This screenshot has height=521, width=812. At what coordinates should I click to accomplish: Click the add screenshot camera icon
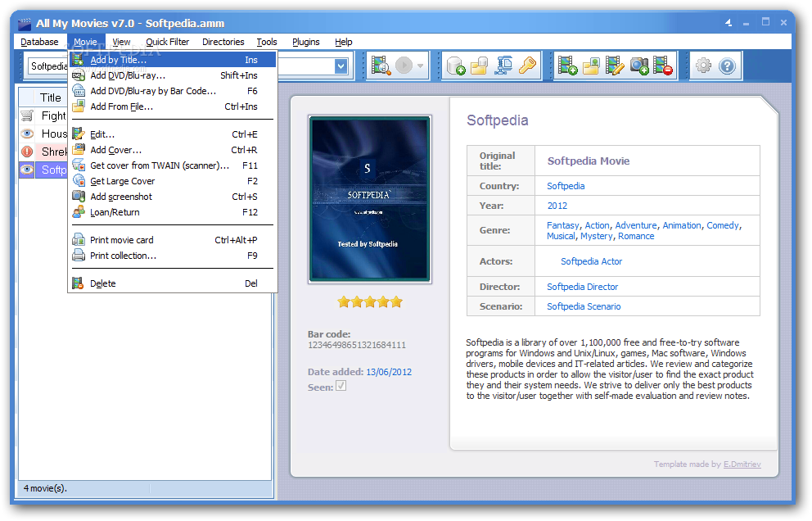coord(639,66)
